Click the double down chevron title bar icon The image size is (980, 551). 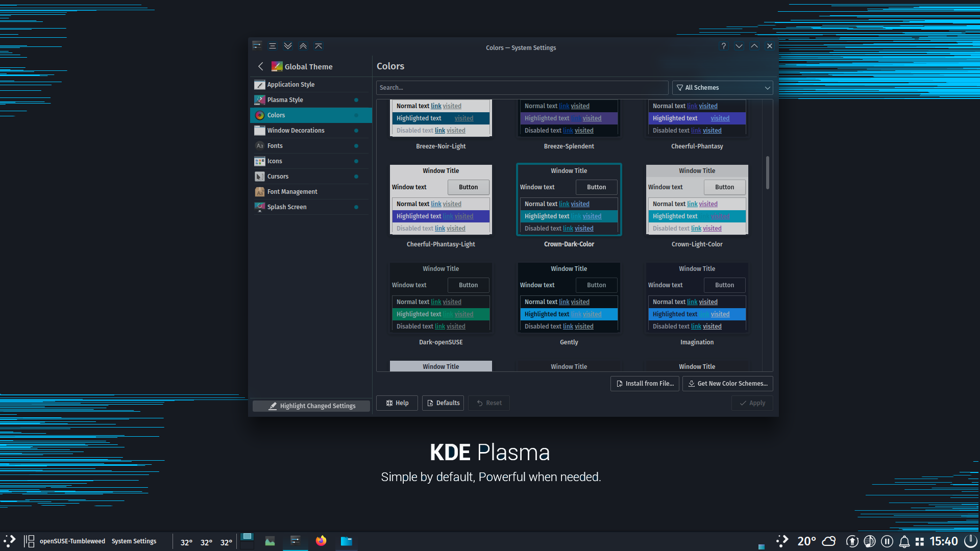pos(288,46)
